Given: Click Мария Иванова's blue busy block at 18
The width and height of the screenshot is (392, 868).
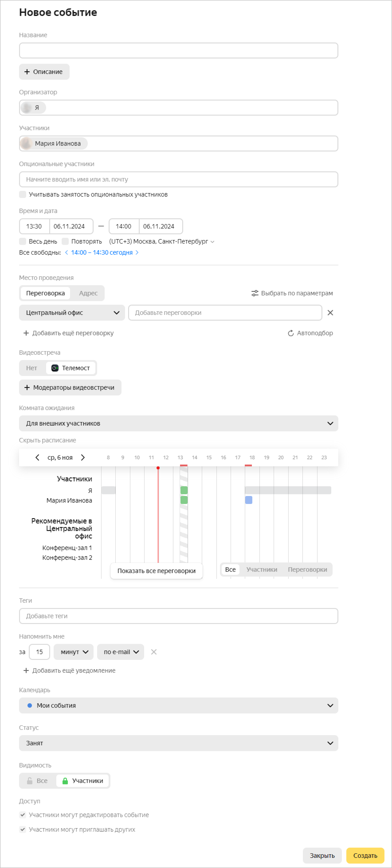Looking at the screenshot, I should pos(249,500).
